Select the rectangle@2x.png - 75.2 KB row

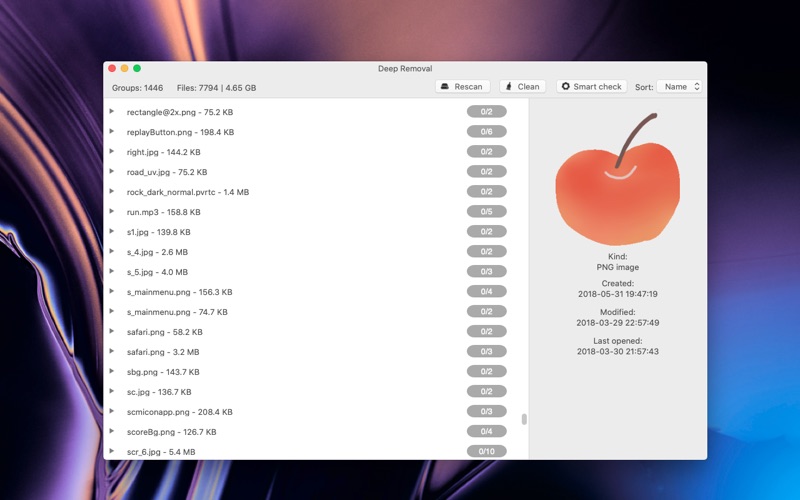(316, 112)
